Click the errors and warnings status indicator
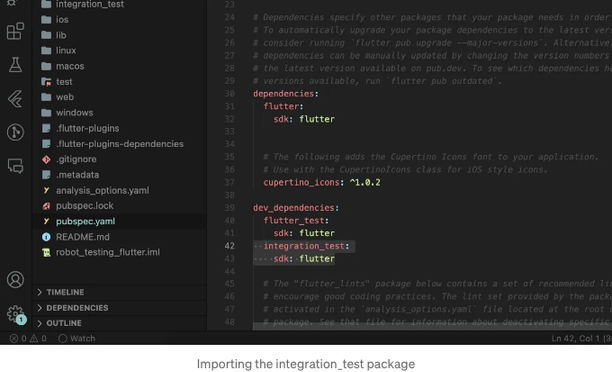Viewport: 612px width, 372px height. click(x=28, y=338)
